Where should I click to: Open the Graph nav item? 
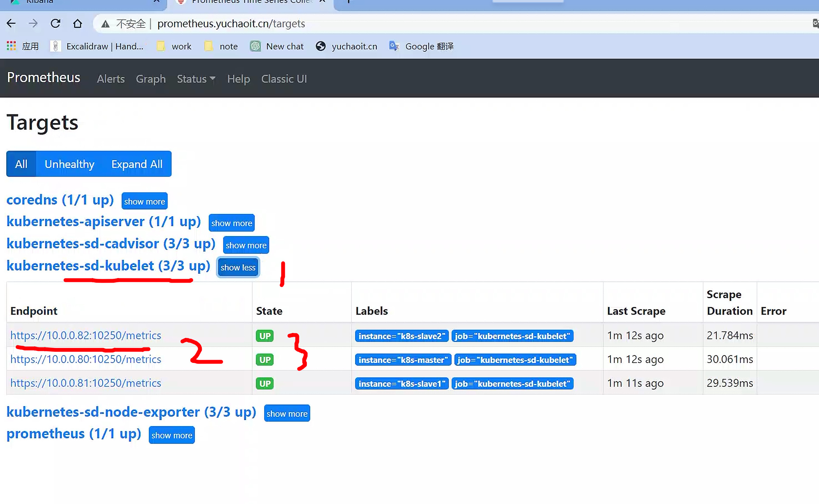click(x=151, y=79)
